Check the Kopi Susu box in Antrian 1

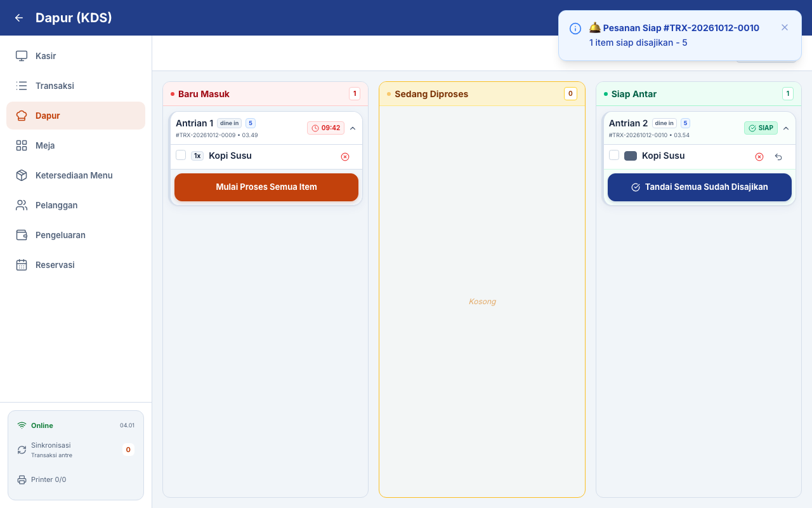pyautogui.click(x=181, y=155)
